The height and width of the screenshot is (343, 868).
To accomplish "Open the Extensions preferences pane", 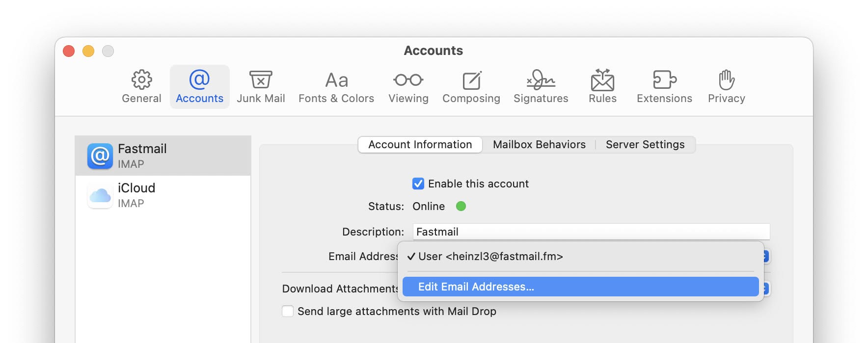I will click(664, 87).
